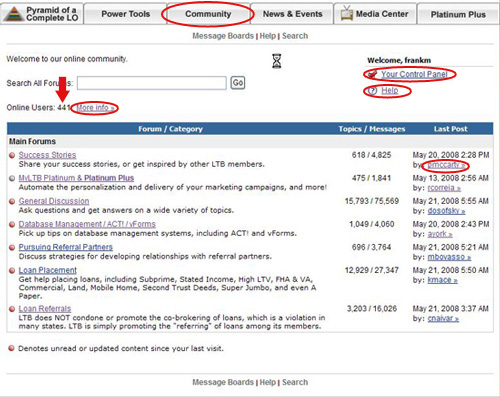This screenshot has width=500, height=397.
Task: Open the Pursuing Referral Partners forum
Action: coord(66,247)
